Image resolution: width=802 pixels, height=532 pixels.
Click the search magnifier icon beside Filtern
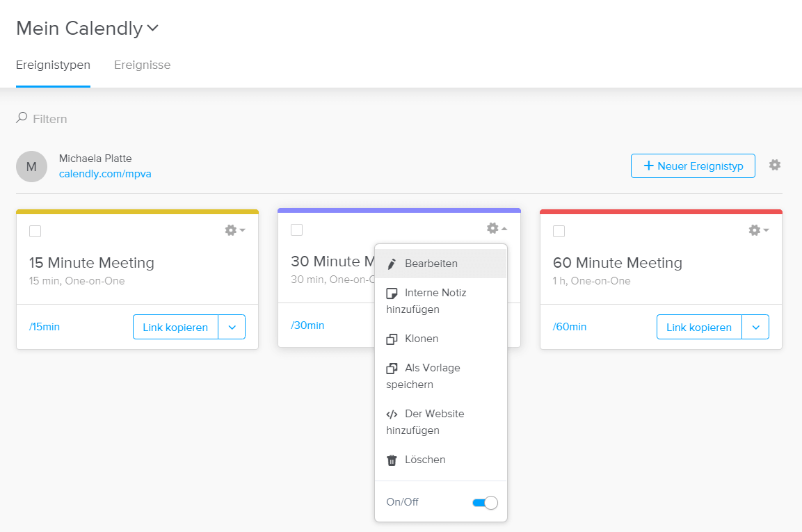pyautogui.click(x=22, y=118)
